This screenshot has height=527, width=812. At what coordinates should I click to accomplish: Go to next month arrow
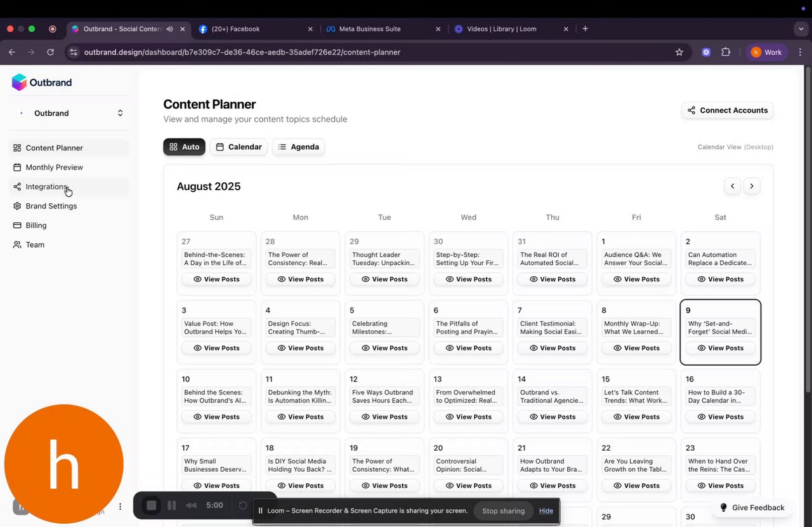[x=752, y=186]
